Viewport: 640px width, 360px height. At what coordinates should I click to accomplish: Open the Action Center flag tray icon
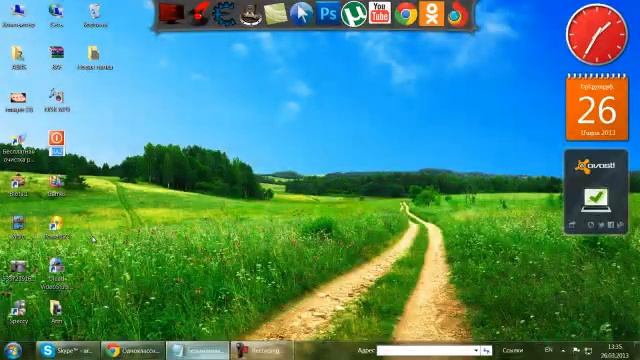tap(576, 351)
